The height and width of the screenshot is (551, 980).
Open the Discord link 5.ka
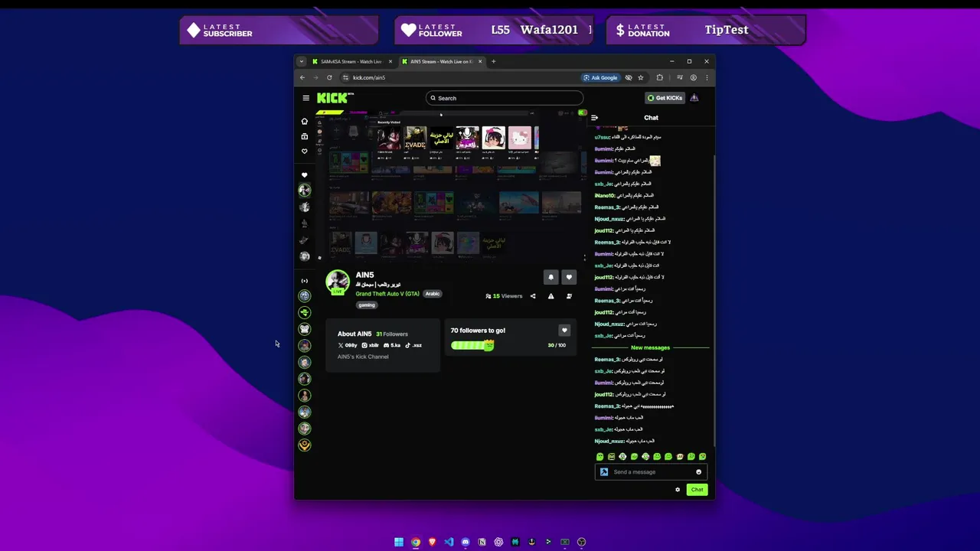click(392, 345)
